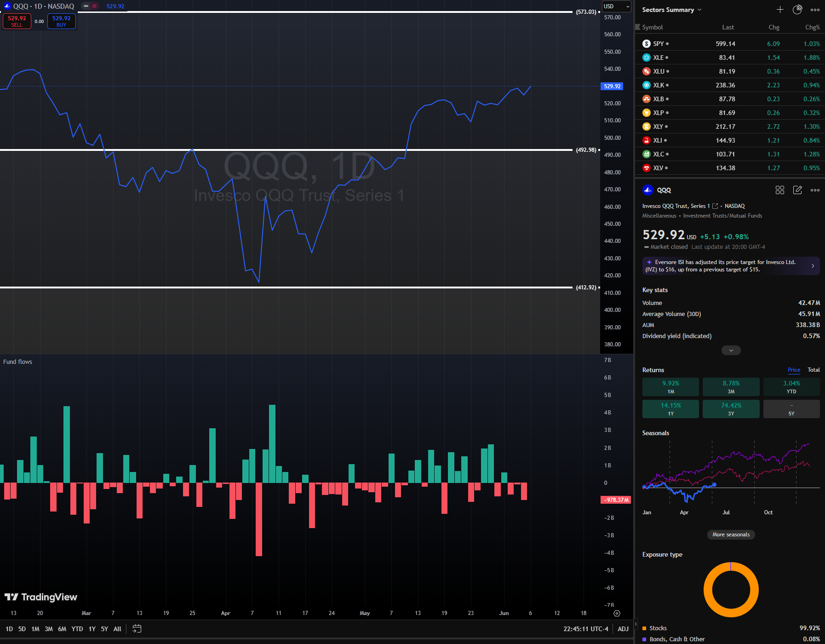Select the 1Y 14.15% return tile
Image resolution: width=825 pixels, height=644 pixels.
coord(670,409)
